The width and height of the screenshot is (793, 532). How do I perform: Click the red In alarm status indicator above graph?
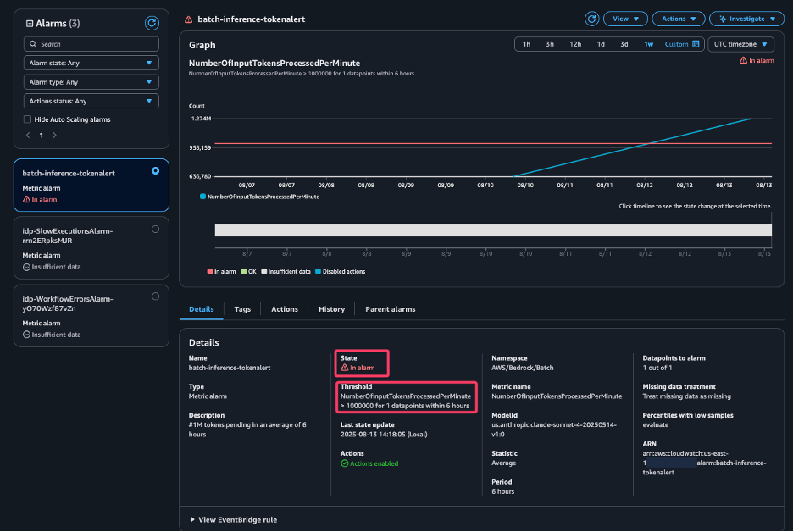pyautogui.click(x=756, y=60)
